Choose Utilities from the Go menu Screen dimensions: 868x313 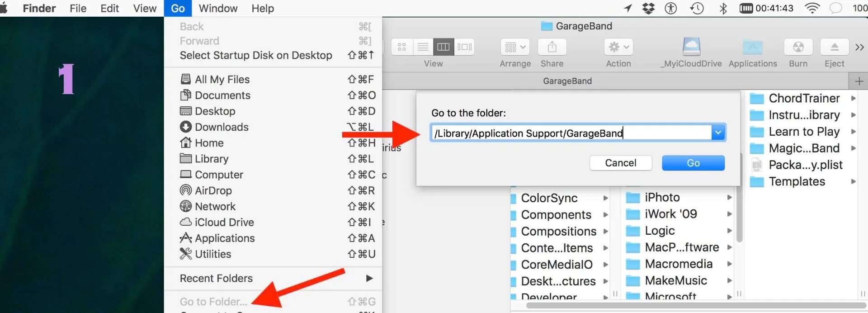pos(213,254)
